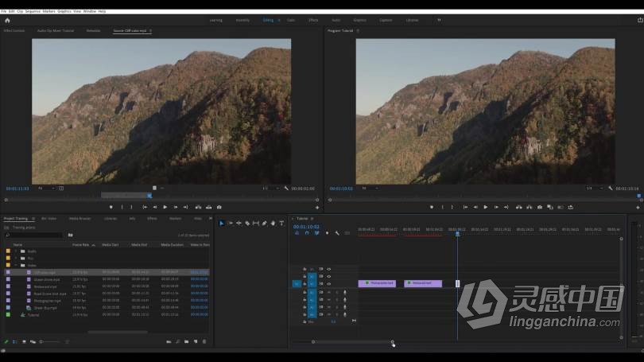Select the Razor tool
Viewport: 644px width, 362px height.
click(x=247, y=223)
